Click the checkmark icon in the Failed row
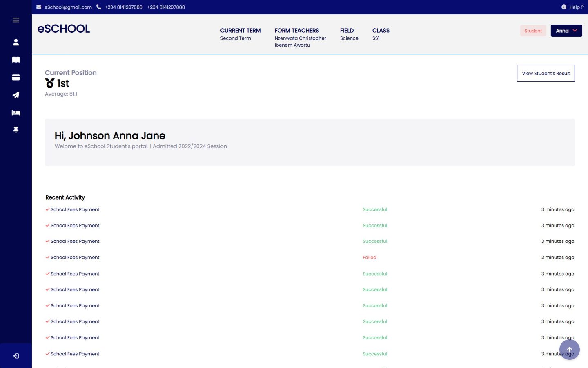Screen dimensions: 588x368 pyautogui.click(x=47, y=257)
